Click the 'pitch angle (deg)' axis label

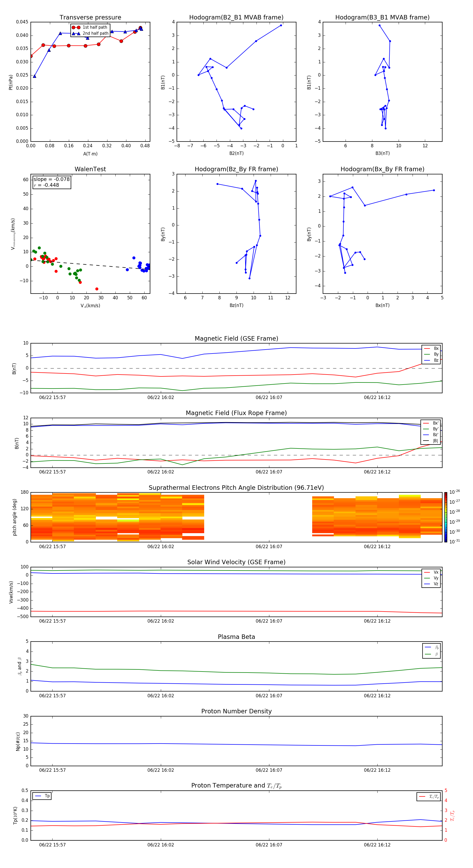click(14, 517)
